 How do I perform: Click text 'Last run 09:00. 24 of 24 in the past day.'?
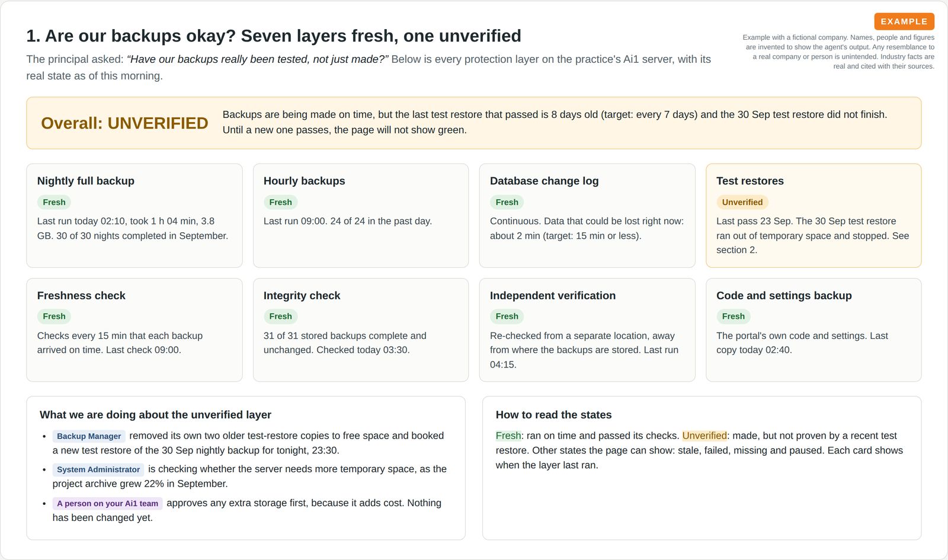point(348,221)
